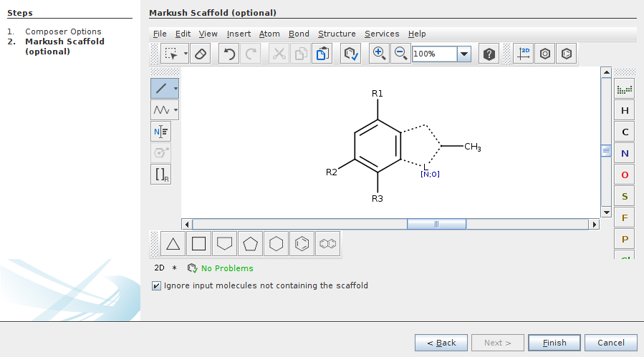
Task: Select the R-group bracket tool
Action: pyautogui.click(x=161, y=175)
